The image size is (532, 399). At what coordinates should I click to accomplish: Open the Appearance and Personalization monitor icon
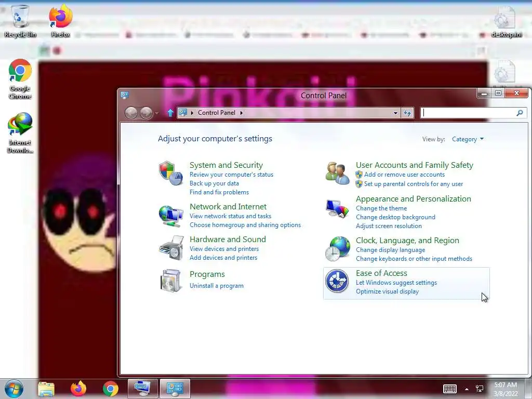pyautogui.click(x=337, y=209)
